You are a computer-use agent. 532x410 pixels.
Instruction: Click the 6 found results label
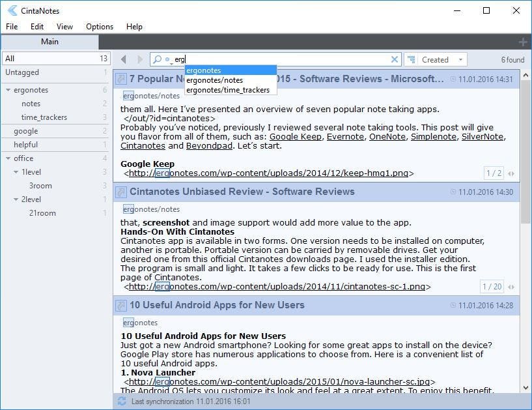(512, 60)
